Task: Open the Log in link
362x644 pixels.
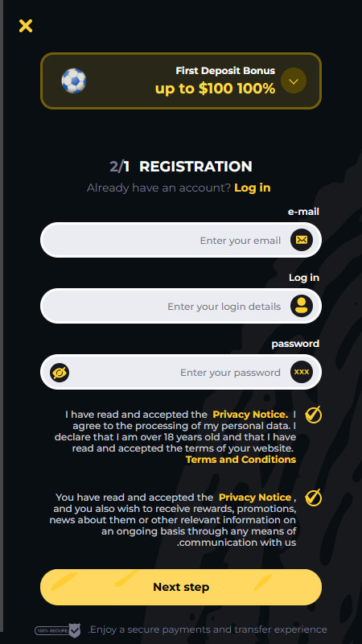Action: click(253, 188)
